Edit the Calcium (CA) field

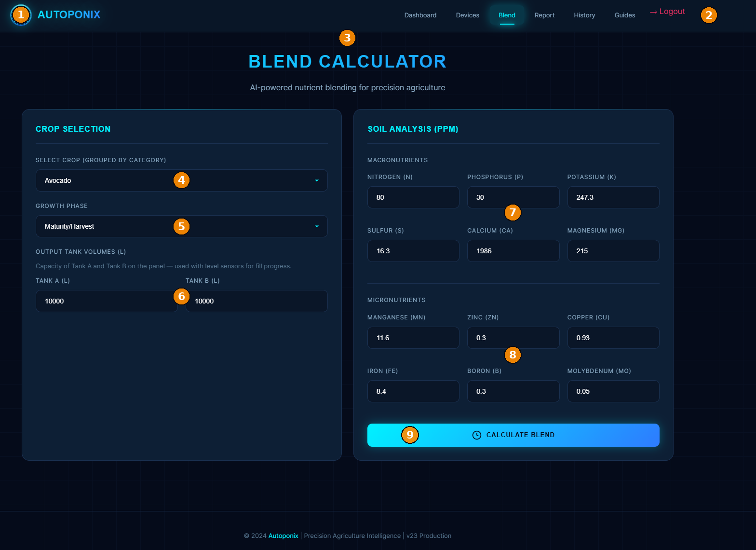click(513, 251)
